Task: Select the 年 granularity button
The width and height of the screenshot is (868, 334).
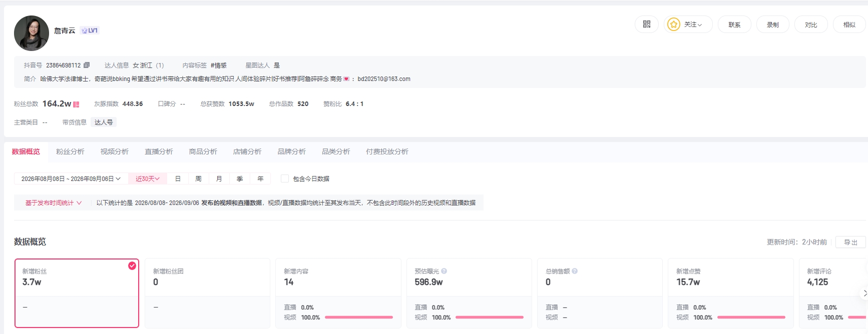Action: tap(260, 178)
